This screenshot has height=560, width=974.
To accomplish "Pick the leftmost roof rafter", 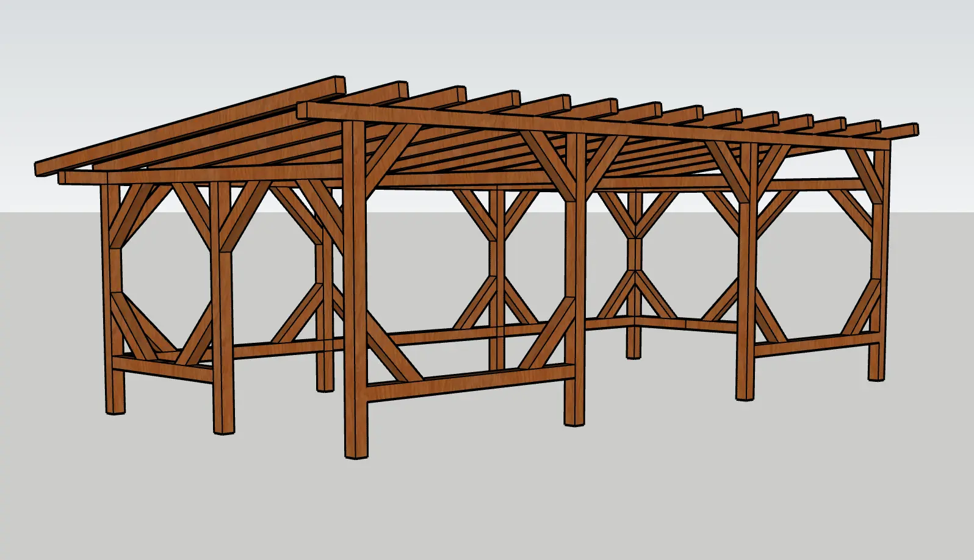I will point(190,125).
